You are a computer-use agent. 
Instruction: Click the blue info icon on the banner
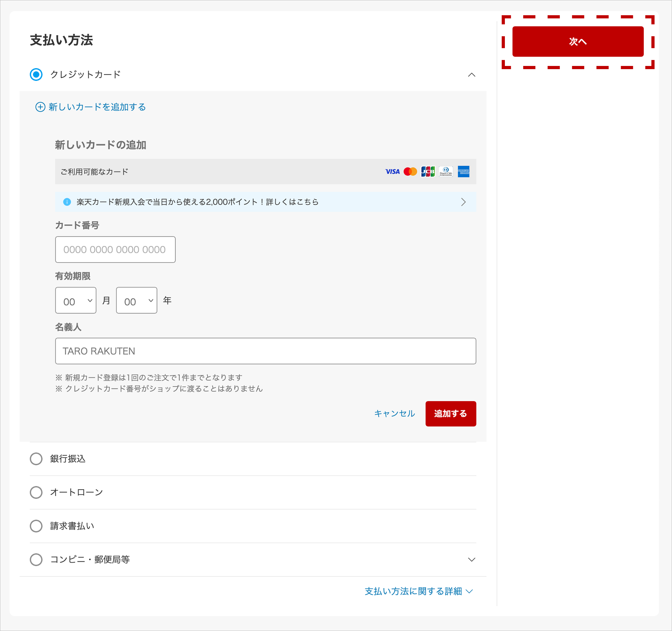pyautogui.click(x=67, y=202)
